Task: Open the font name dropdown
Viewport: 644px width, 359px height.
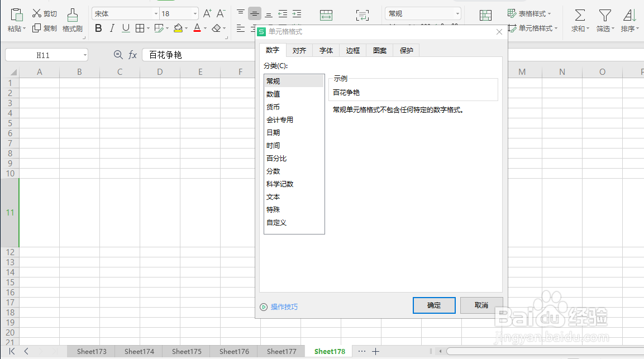Action: coord(155,13)
